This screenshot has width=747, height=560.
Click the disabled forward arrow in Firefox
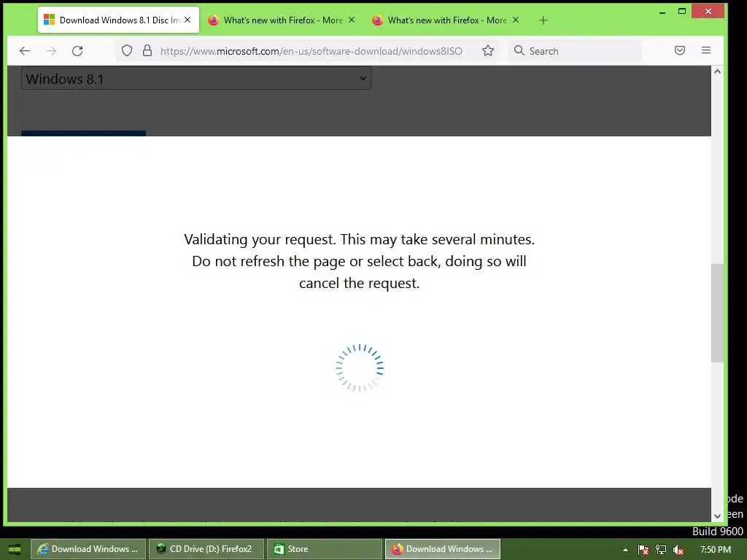pyautogui.click(x=51, y=51)
